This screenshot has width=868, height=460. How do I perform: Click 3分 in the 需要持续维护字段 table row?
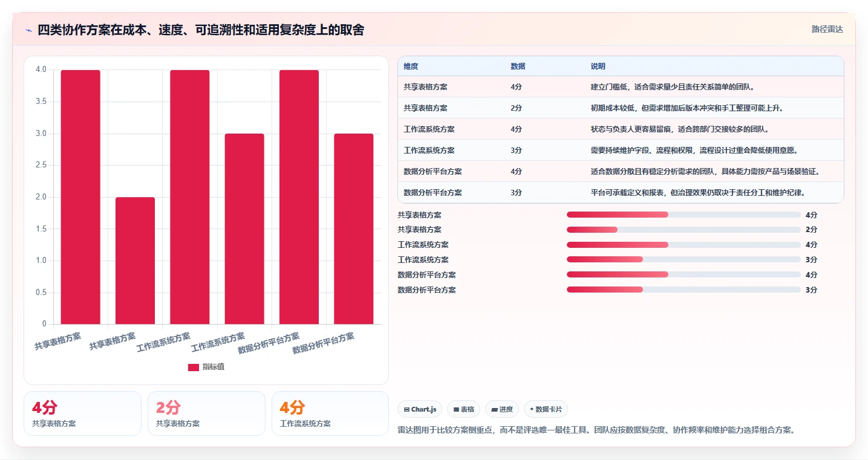[516, 151]
